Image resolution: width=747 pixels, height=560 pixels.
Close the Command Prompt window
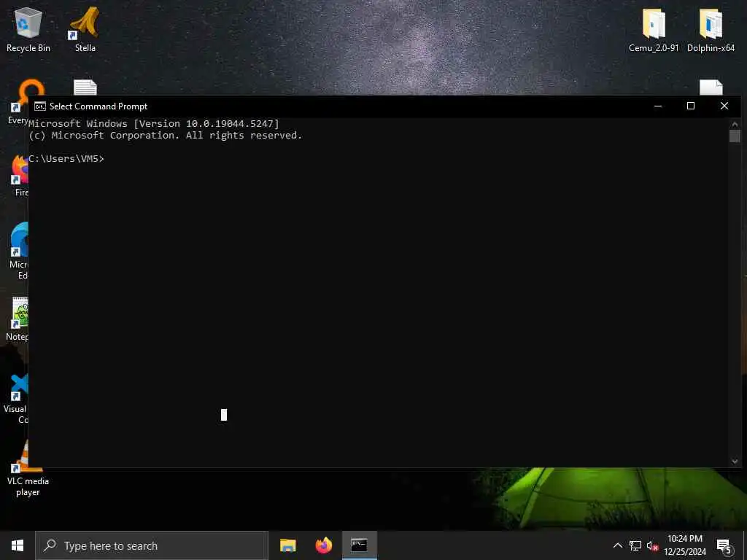point(724,106)
